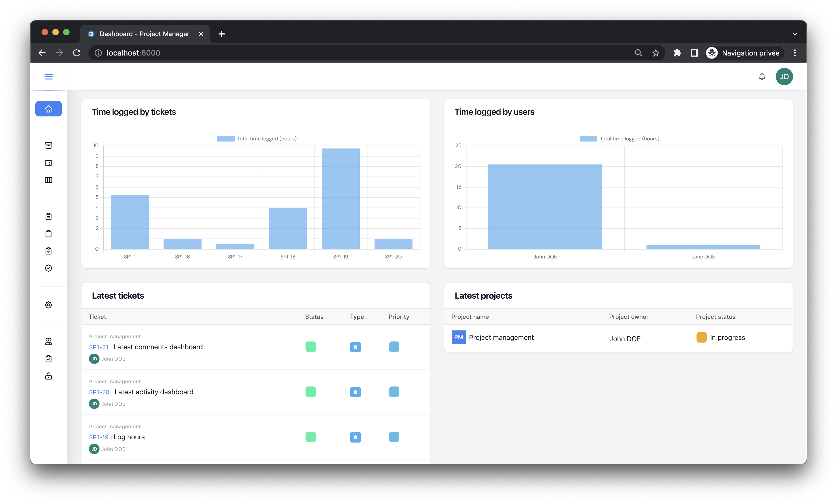The image size is (837, 504).
Task: Open the tickets icon in sidebar
Action: click(49, 163)
